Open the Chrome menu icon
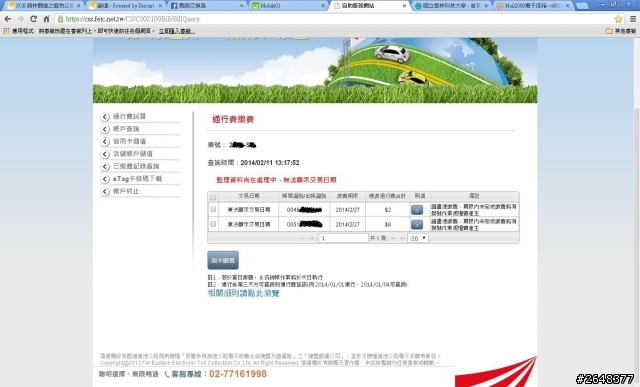 pyautogui.click(x=633, y=19)
